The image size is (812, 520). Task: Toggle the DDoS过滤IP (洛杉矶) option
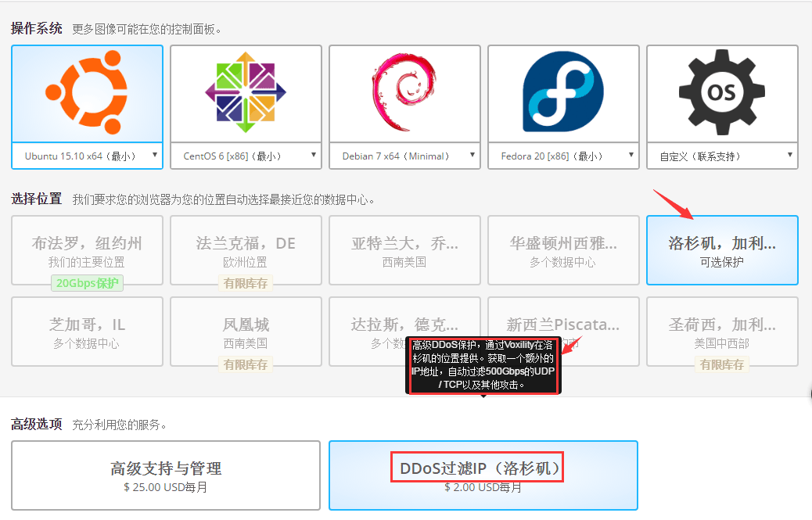[x=483, y=475]
